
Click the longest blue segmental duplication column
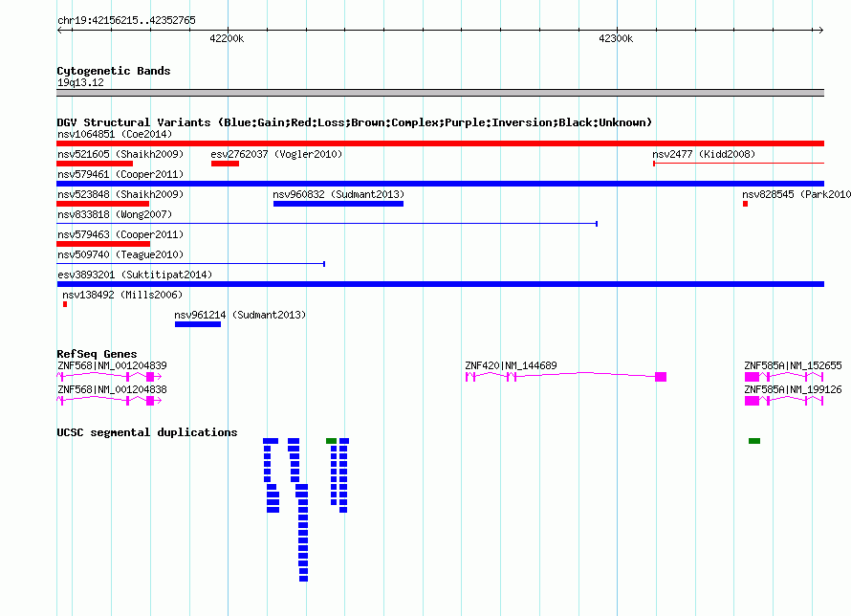pos(303,533)
